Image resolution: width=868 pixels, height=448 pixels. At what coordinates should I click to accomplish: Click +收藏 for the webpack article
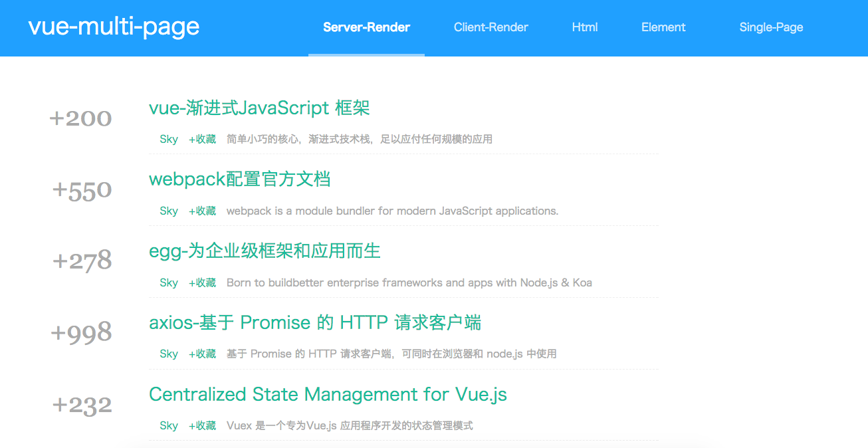pos(202,211)
